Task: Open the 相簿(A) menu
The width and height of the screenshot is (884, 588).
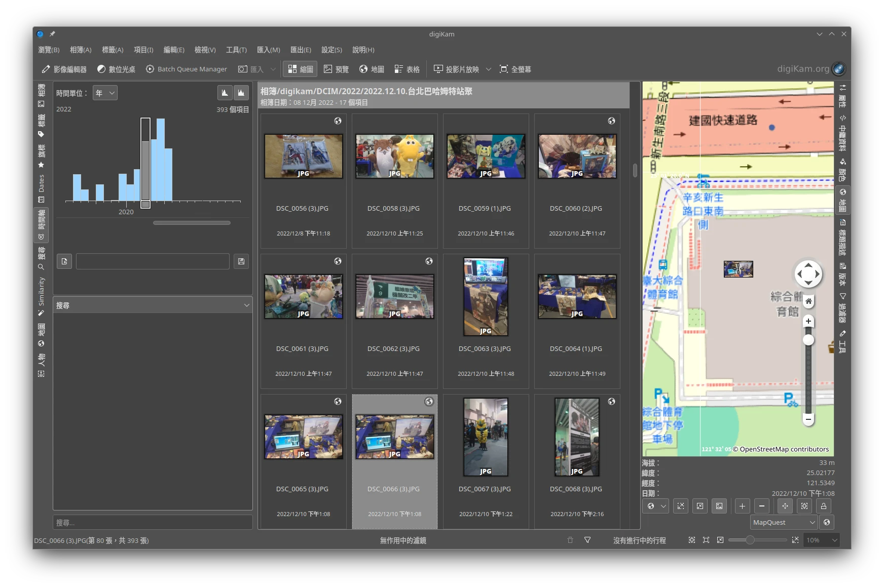Action: pyautogui.click(x=81, y=50)
